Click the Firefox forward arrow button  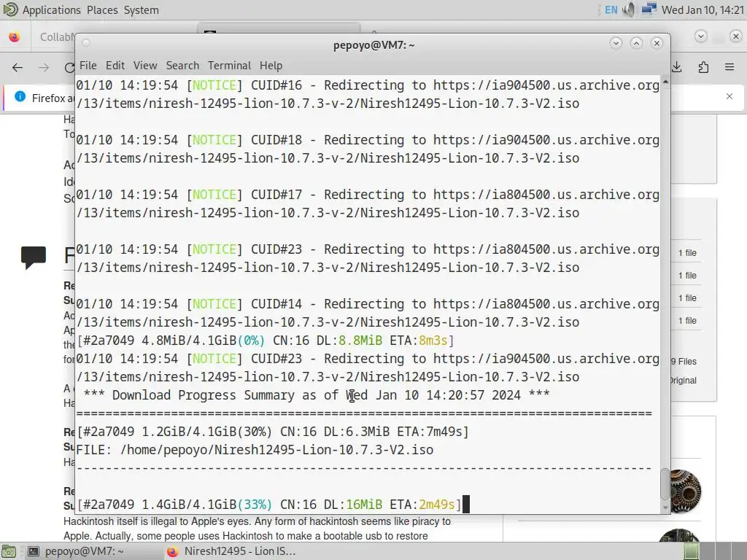pos(44,68)
